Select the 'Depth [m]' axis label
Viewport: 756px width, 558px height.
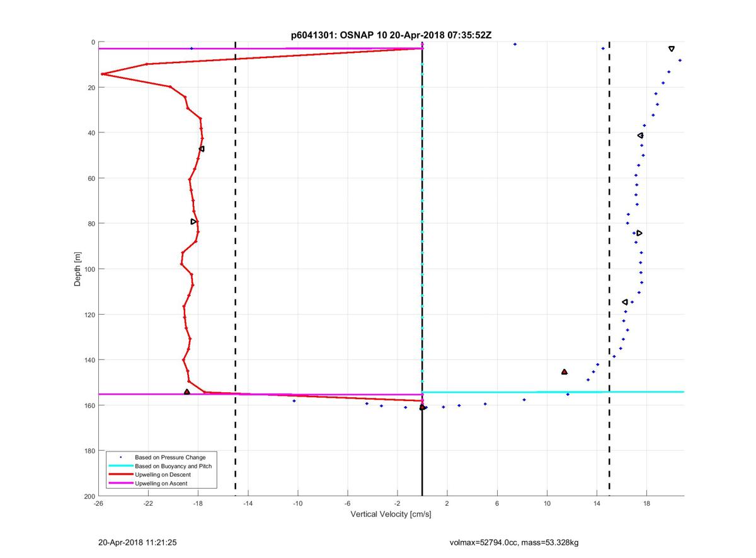click(78, 269)
